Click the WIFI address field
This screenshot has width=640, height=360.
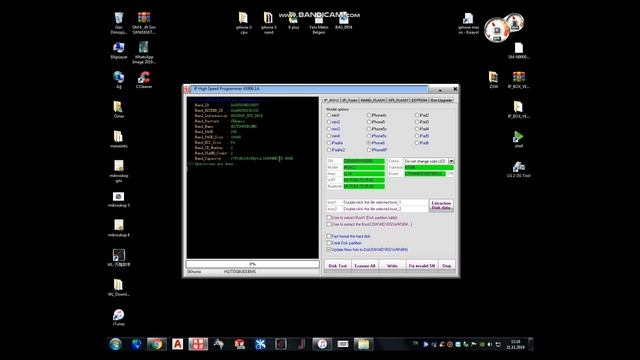click(x=364, y=180)
